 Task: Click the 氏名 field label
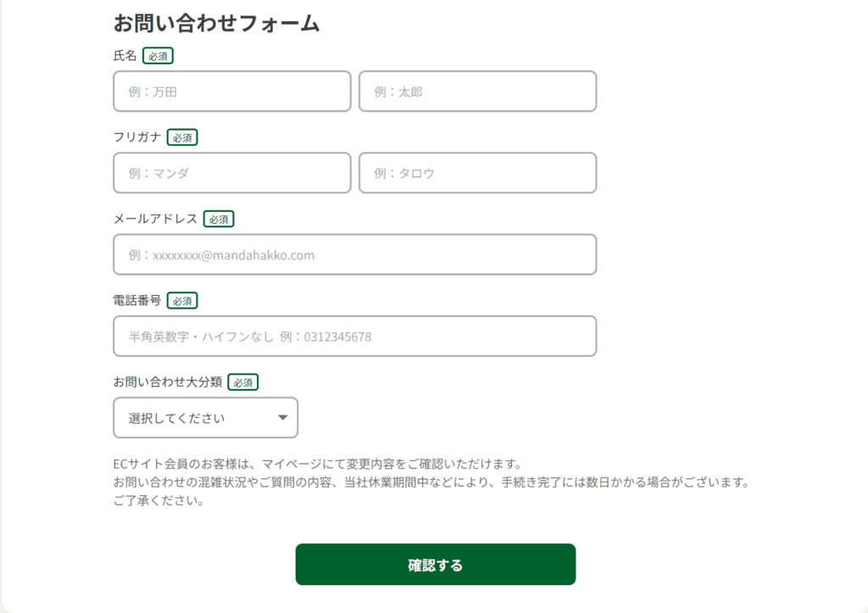click(125, 55)
